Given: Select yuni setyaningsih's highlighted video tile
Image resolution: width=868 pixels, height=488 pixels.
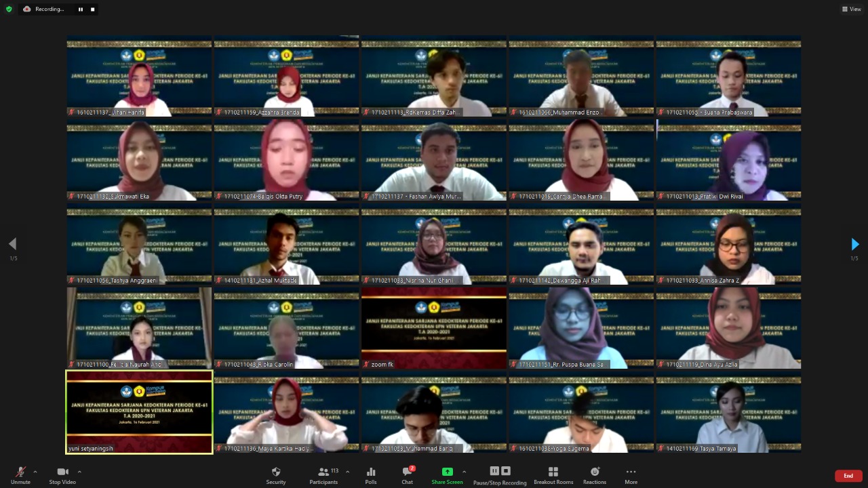Looking at the screenshot, I should tap(139, 411).
